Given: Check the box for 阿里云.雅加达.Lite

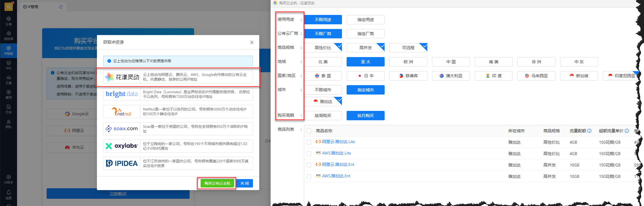Looking at the screenshot, I should 309,142.
